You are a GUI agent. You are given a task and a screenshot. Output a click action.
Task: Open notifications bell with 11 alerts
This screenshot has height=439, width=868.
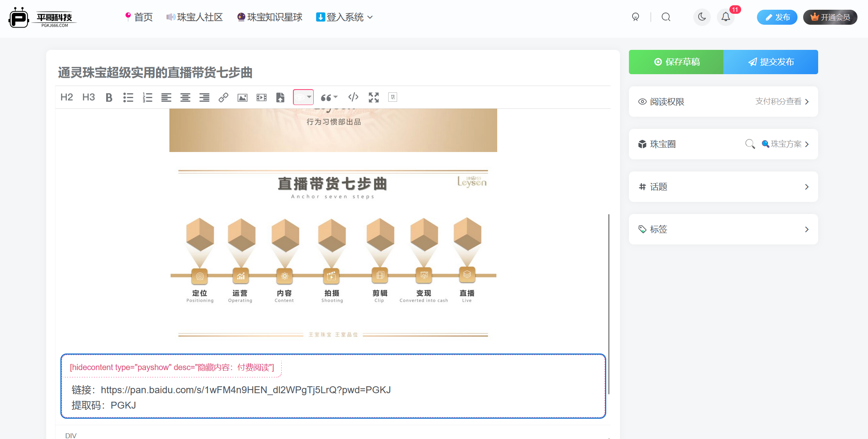point(726,17)
